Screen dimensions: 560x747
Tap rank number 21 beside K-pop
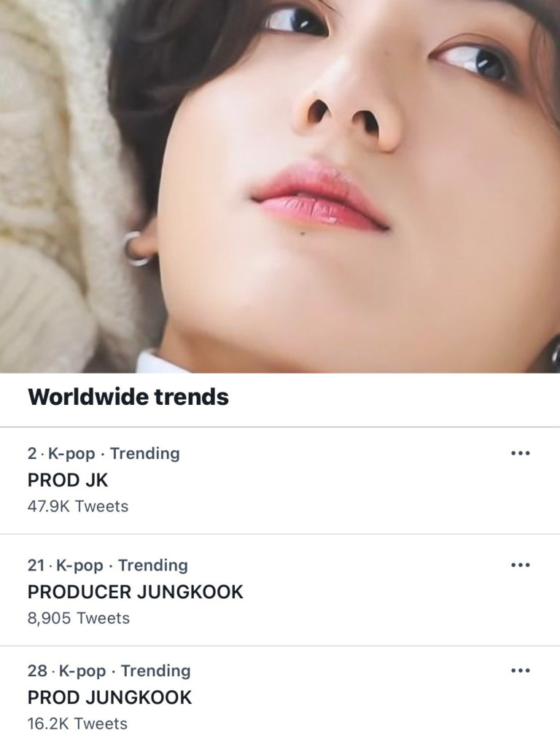[36, 565]
